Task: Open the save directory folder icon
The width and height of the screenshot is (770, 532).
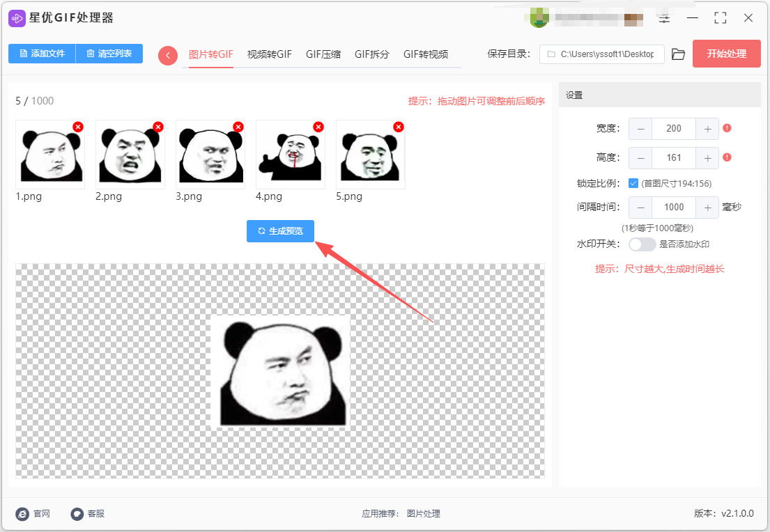Action: (x=678, y=54)
